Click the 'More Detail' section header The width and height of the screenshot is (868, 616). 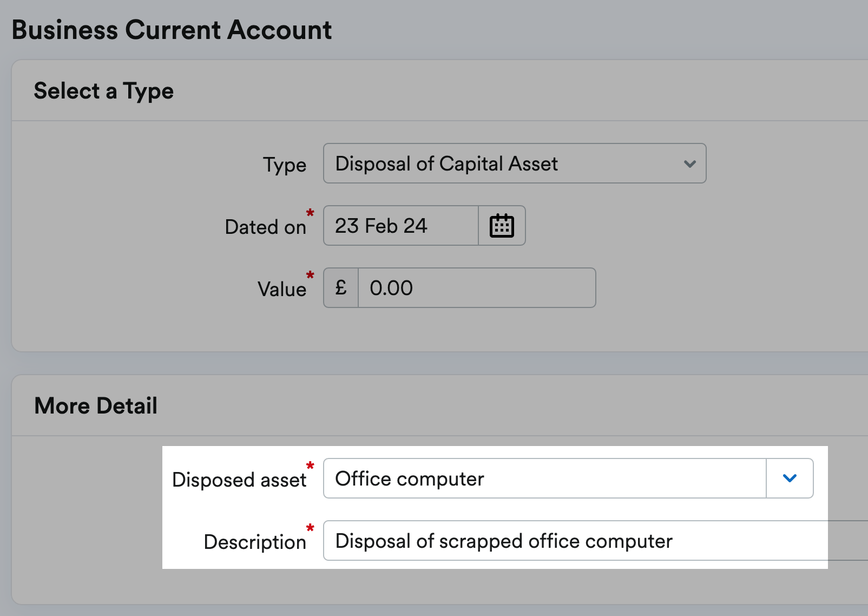pyautogui.click(x=96, y=406)
